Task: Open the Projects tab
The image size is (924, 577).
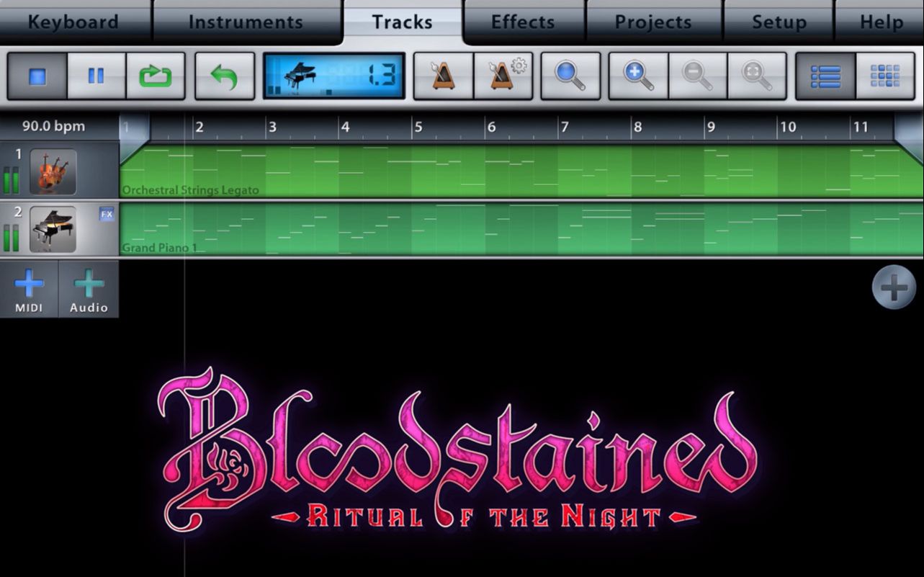Action: [x=653, y=22]
